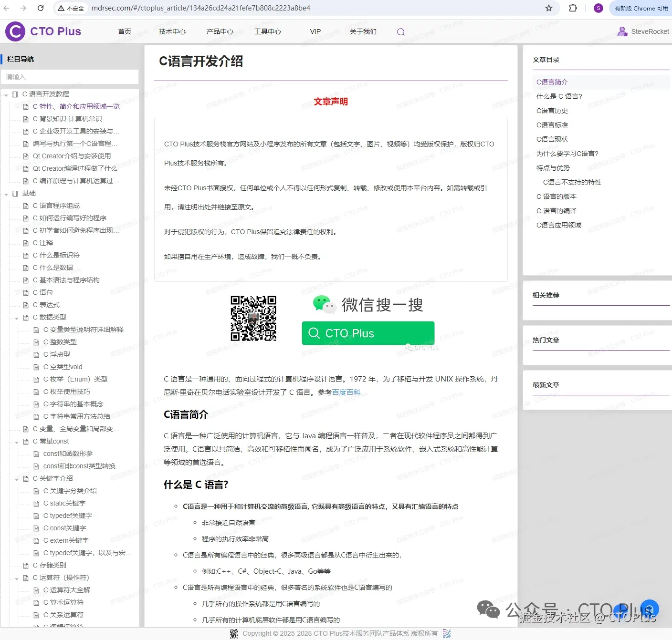Click the WeChat QR code image
This screenshot has height=640, width=672.
(253, 319)
